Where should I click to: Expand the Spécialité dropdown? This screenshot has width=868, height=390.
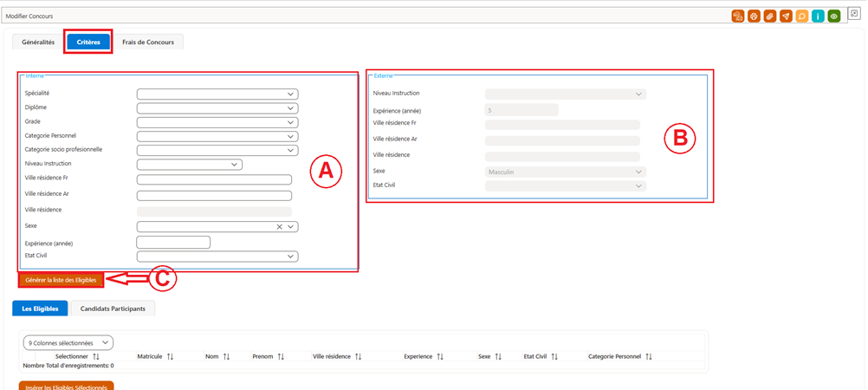point(217,94)
